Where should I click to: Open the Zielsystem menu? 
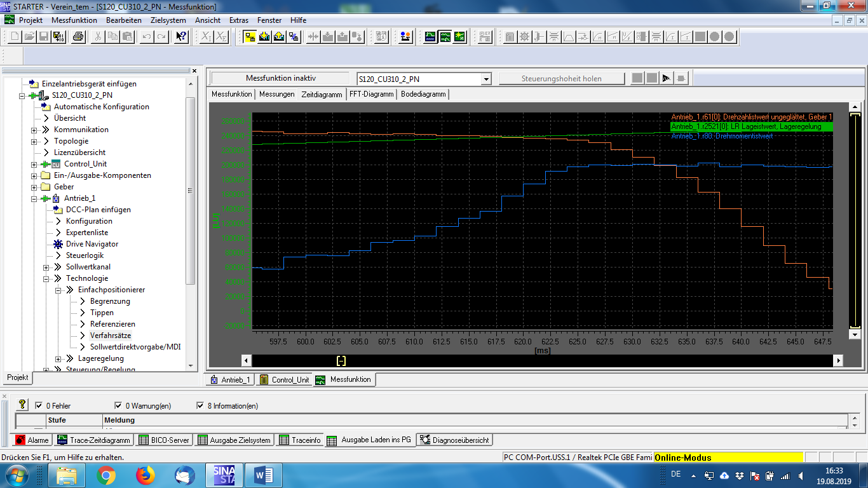[x=168, y=20]
